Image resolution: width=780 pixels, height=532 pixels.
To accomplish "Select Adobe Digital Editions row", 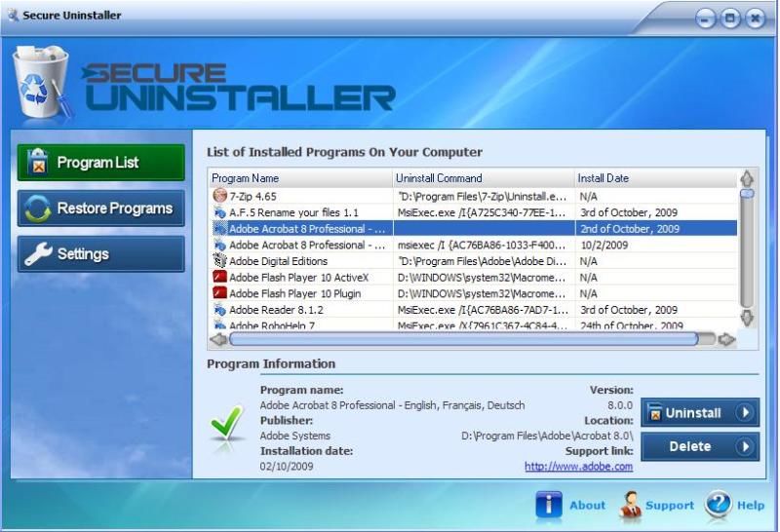I will pos(473,261).
